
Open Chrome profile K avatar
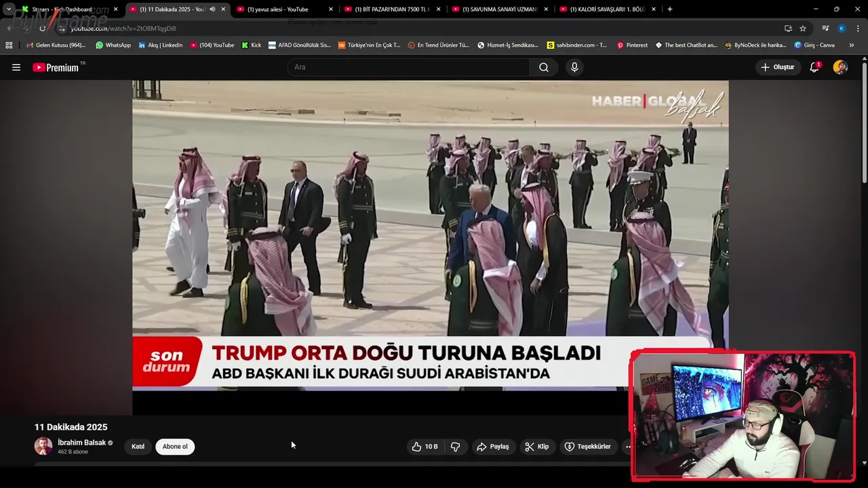point(842,28)
